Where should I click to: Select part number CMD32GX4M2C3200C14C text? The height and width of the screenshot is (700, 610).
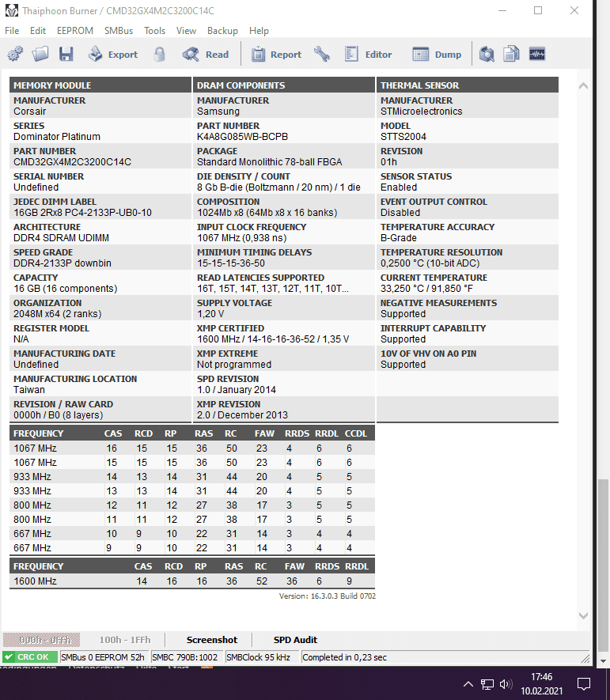click(x=72, y=162)
